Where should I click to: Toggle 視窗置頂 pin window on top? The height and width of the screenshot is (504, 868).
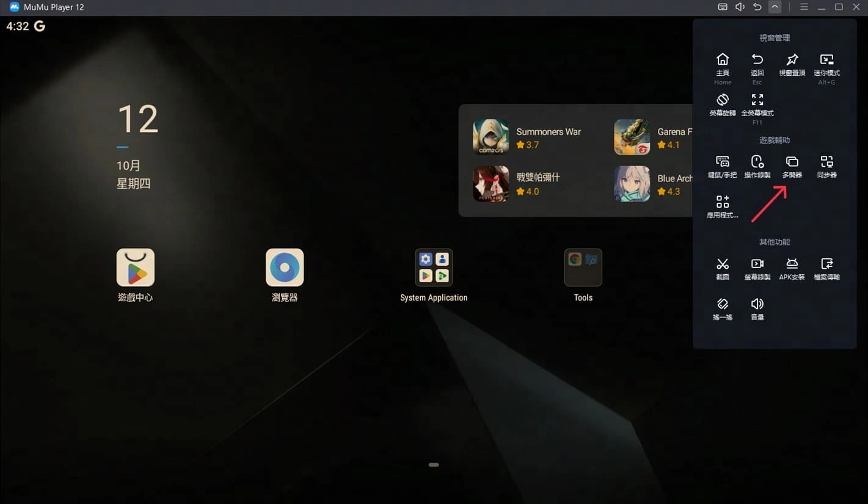click(792, 64)
